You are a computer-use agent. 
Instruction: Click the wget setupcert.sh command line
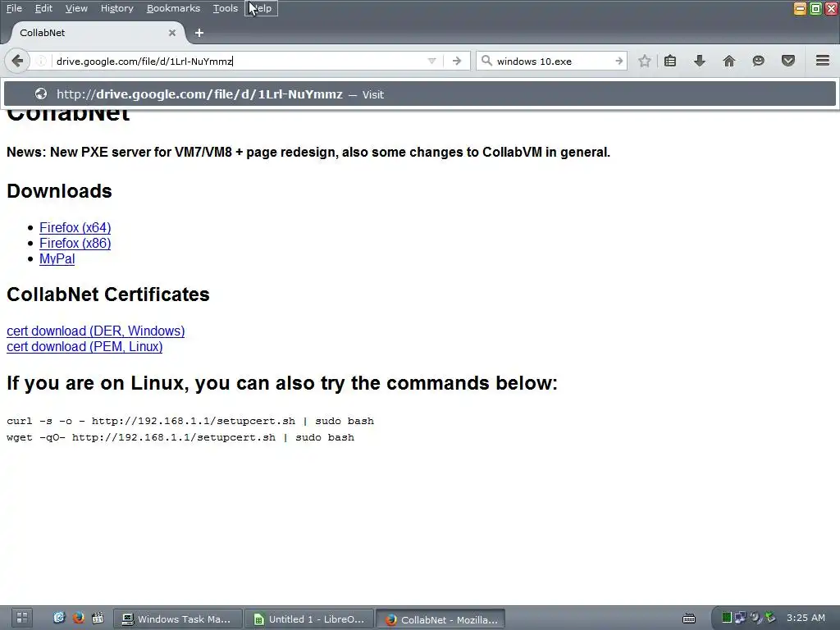tap(180, 438)
